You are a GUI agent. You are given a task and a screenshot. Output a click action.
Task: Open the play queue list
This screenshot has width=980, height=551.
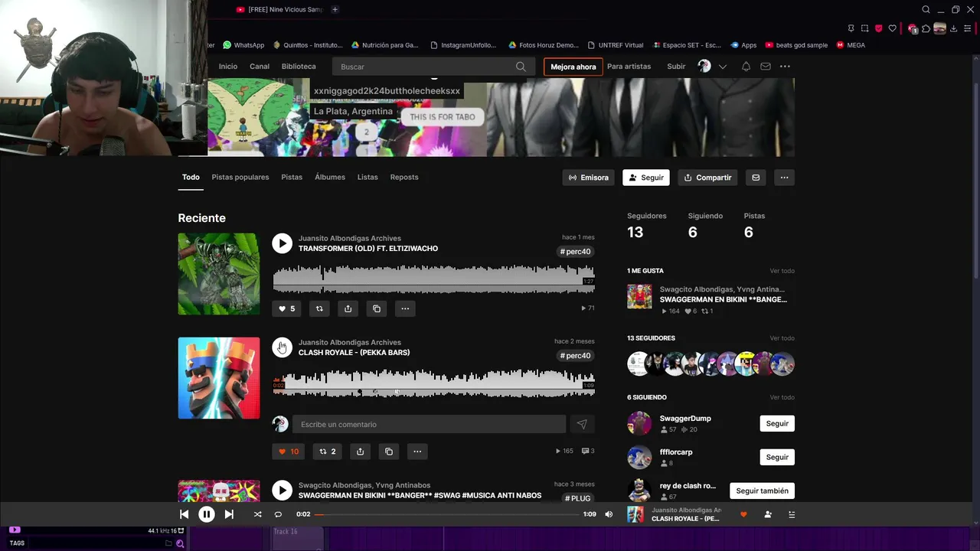pyautogui.click(x=792, y=514)
